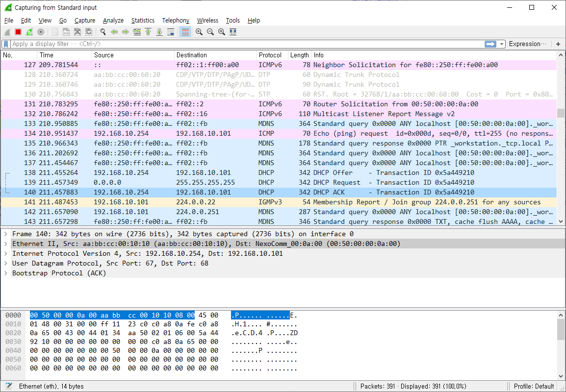Click the Reload capture file icon
This screenshot has width=566, height=392.
click(89, 32)
